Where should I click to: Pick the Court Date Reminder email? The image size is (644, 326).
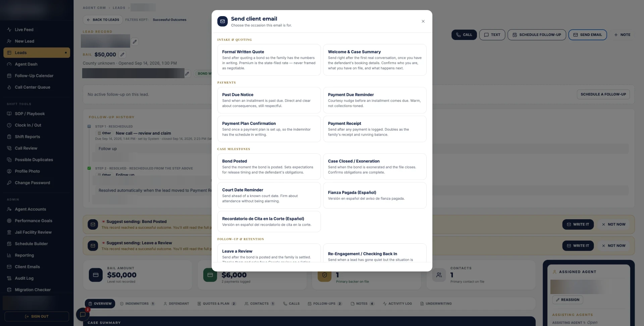269,195
